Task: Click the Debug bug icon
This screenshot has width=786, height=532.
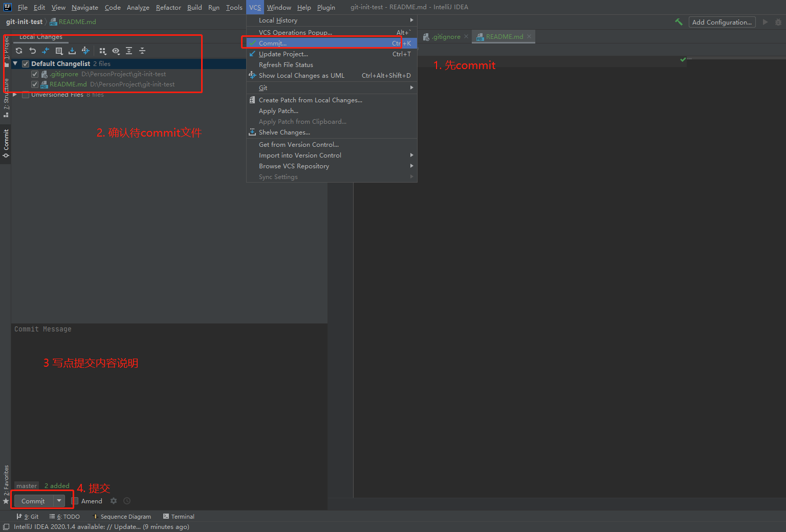Action: [778, 22]
